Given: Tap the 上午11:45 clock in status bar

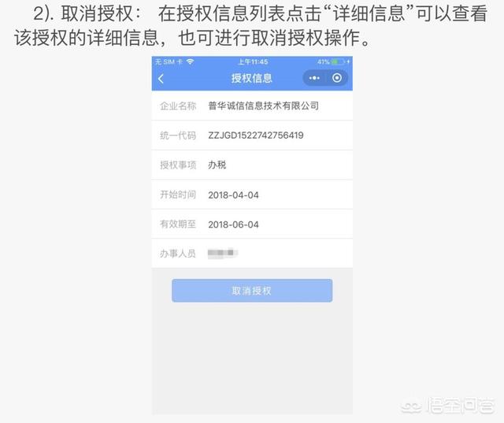Looking at the screenshot, I should tap(253, 61).
